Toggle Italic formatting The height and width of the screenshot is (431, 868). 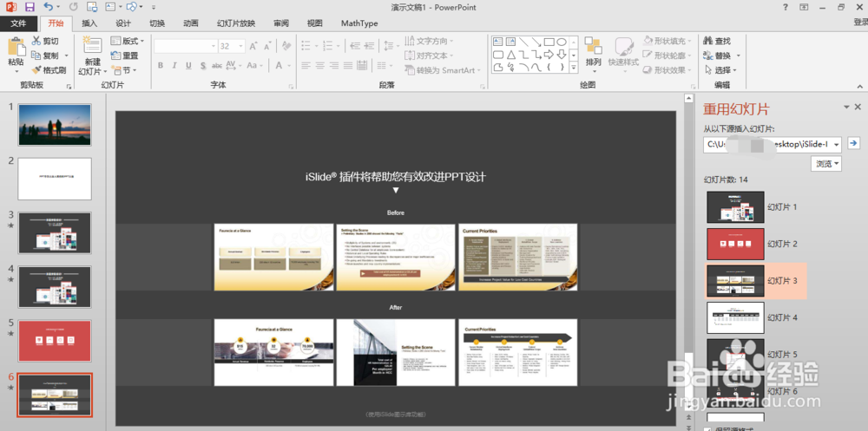(x=174, y=65)
